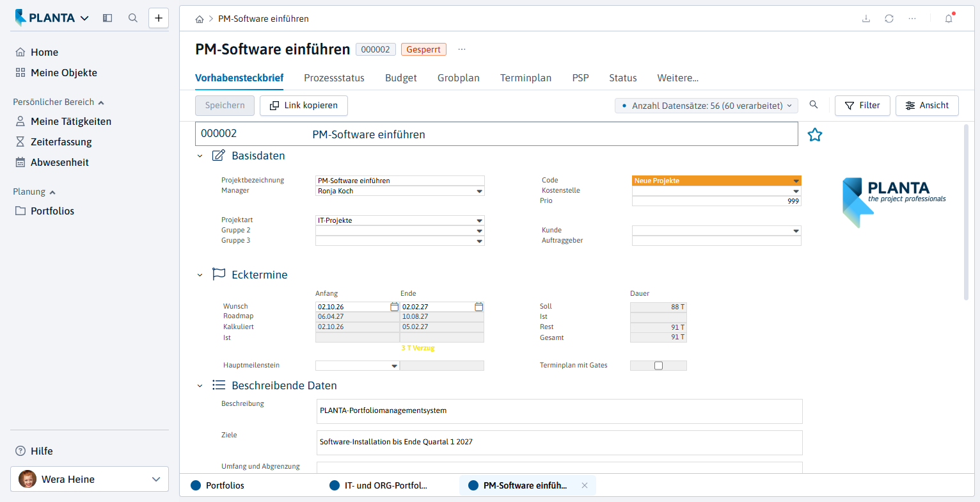Mark the project as favorite with star
Image resolution: width=980 pixels, height=502 pixels.
pos(814,134)
